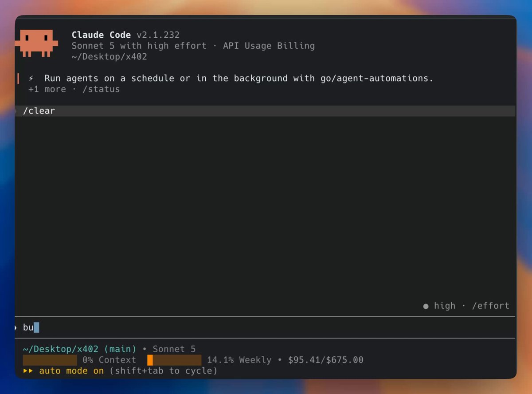Focus the prompt input containing "bu"
The image size is (532, 394).
coord(265,328)
